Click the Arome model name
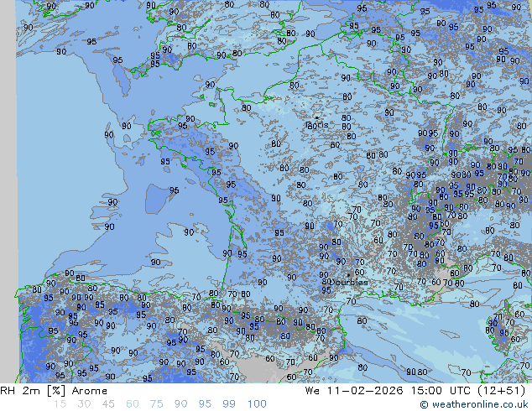This screenshot has width=532, height=411. pos(89,391)
